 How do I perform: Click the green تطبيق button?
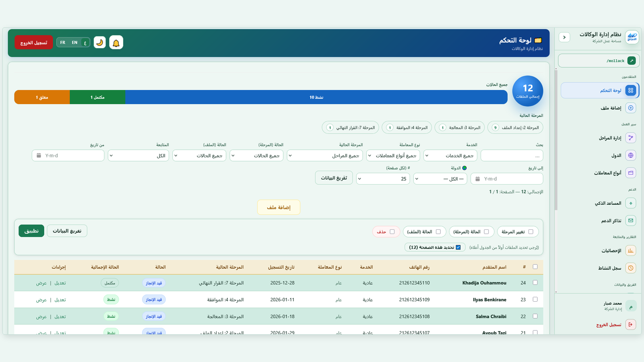[x=31, y=231]
